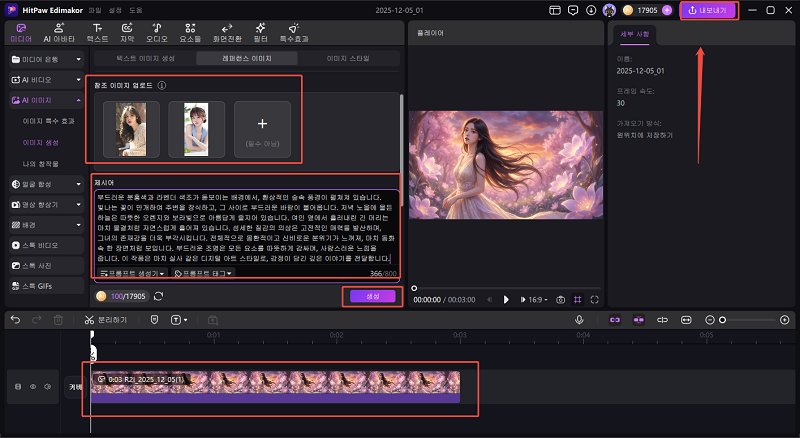Switch to the 이미지 스타일 tab

[348, 58]
